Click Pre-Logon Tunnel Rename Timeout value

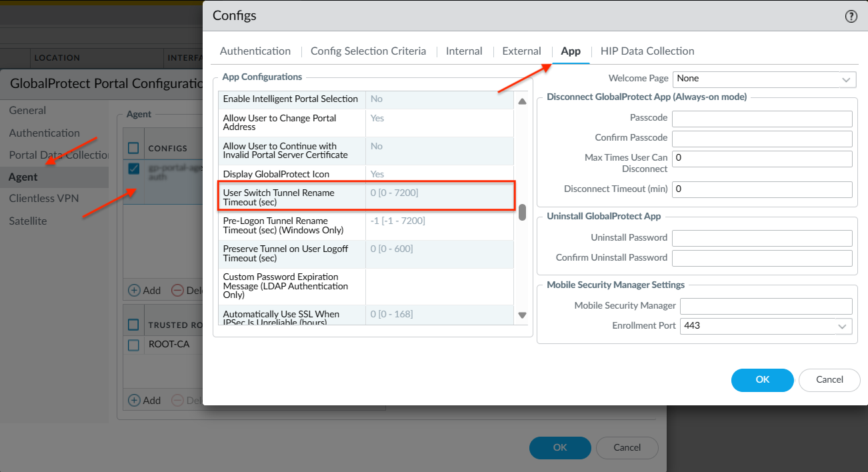pyautogui.click(x=439, y=225)
